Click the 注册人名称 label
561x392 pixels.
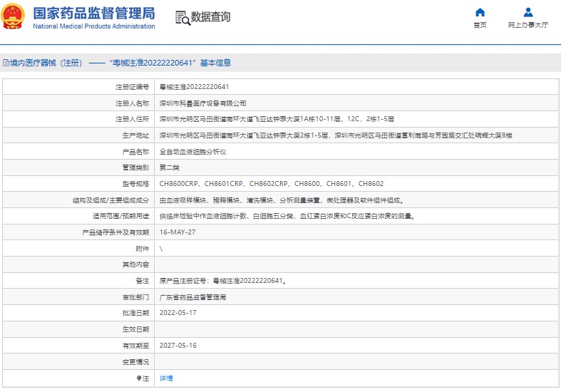point(133,103)
